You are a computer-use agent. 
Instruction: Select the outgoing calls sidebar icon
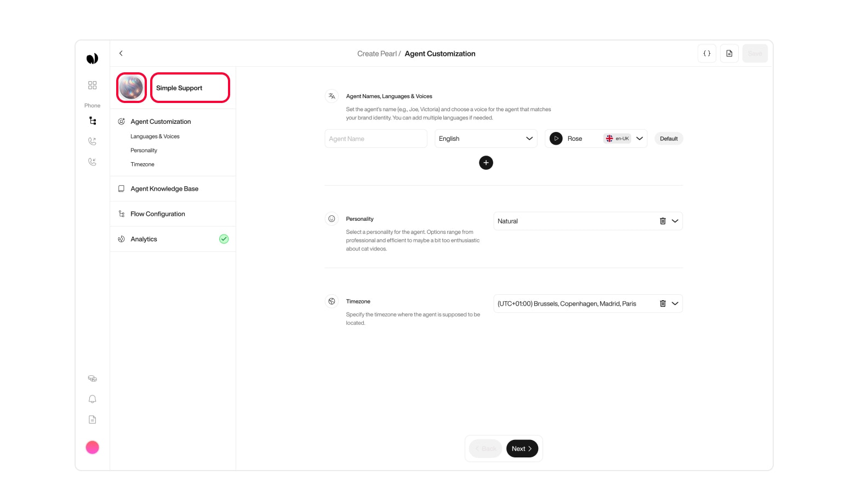click(x=92, y=141)
